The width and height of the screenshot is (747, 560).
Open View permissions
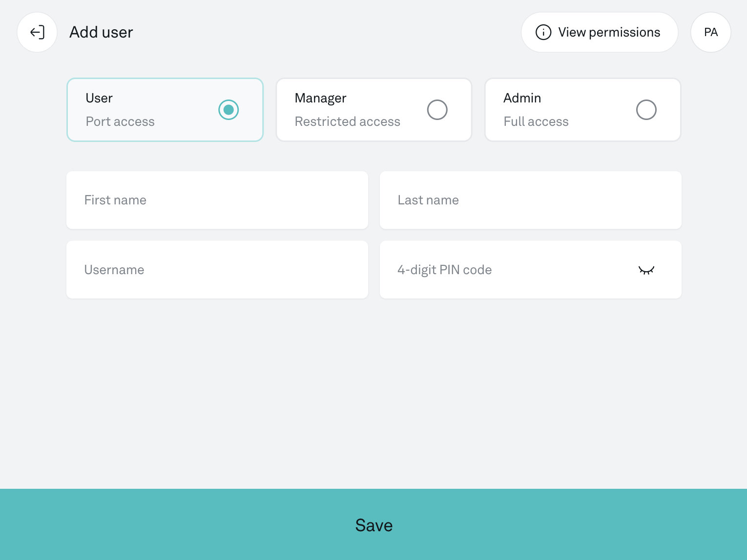(609, 32)
